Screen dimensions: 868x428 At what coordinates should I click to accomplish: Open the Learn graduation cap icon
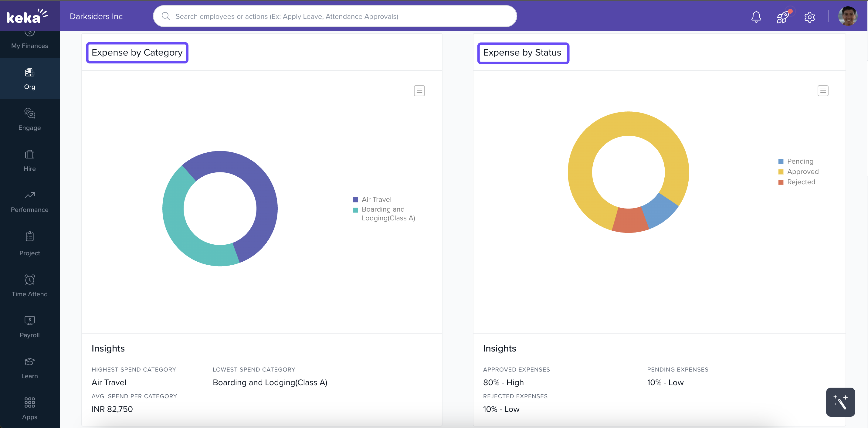[x=30, y=362]
